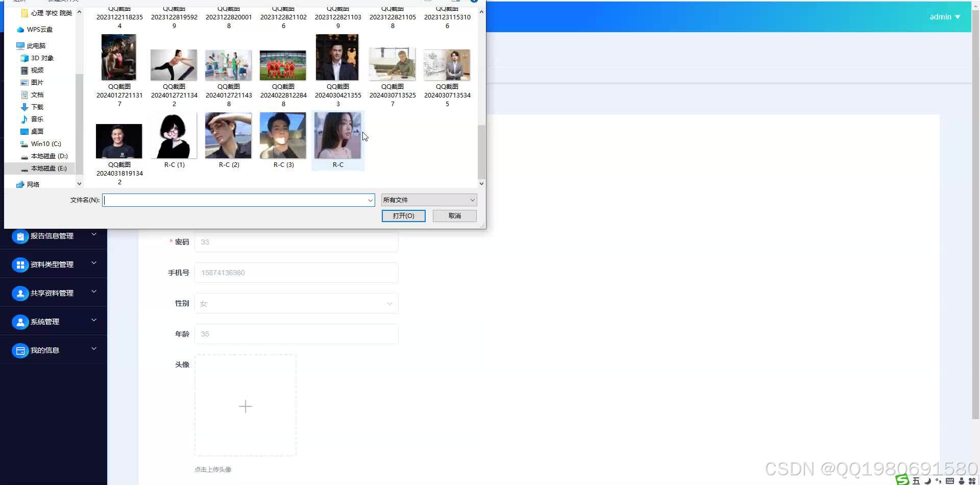The height and width of the screenshot is (485, 980).
Task: Open 下载 folder in tree
Action: (32, 107)
